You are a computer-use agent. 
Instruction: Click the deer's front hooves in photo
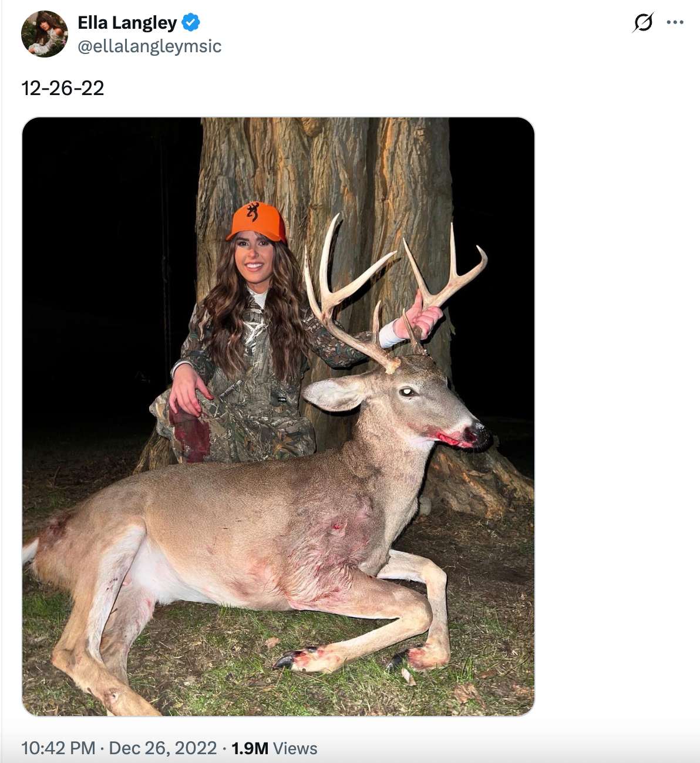[x=358, y=657]
